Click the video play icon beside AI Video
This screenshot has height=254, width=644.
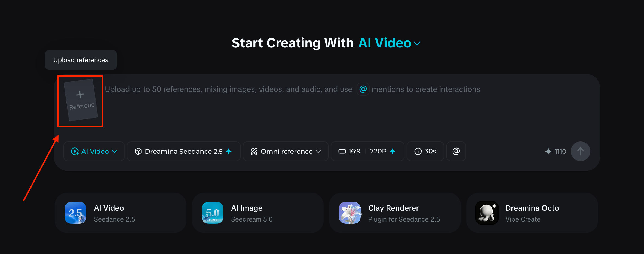coord(75,151)
